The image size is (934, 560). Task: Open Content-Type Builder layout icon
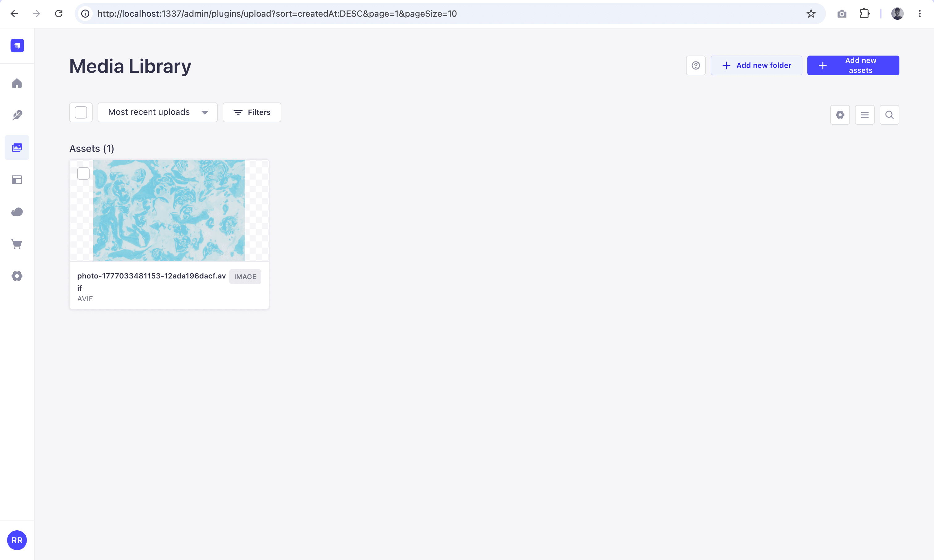17,180
